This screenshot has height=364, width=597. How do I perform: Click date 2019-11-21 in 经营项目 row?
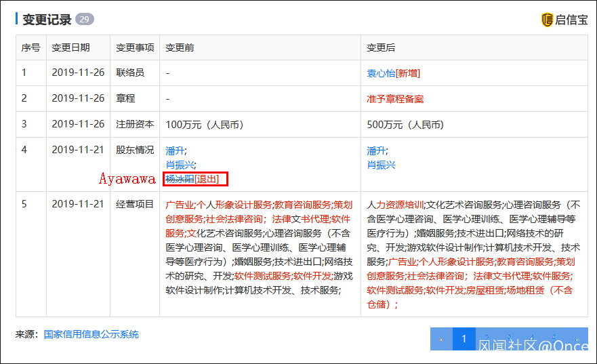click(x=78, y=204)
